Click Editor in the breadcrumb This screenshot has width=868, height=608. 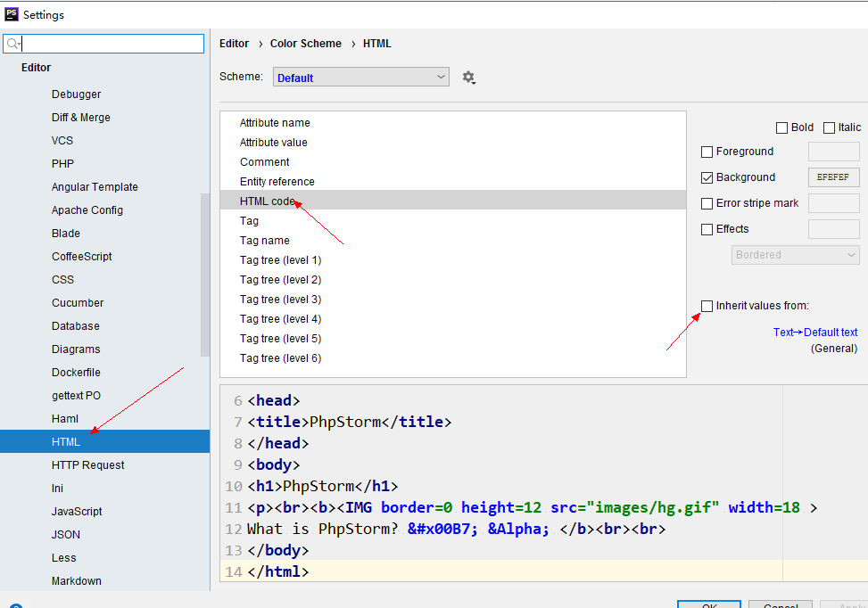234,44
